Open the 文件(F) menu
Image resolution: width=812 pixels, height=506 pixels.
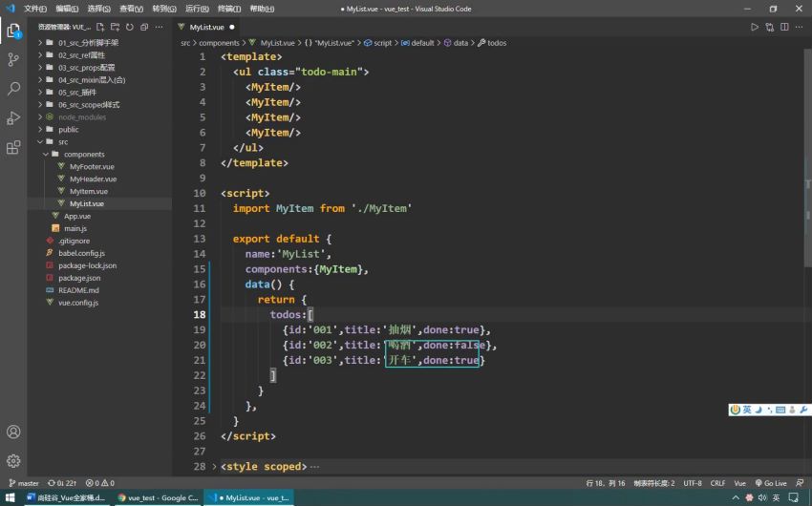click(x=35, y=9)
